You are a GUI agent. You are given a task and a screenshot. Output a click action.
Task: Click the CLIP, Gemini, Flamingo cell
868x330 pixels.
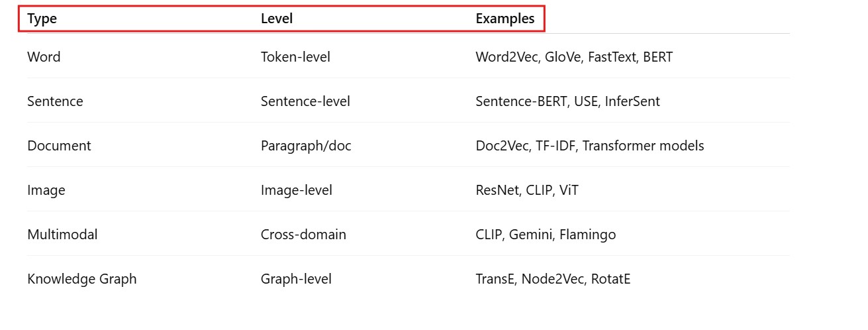pyautogui.click(x=546, y=235)
